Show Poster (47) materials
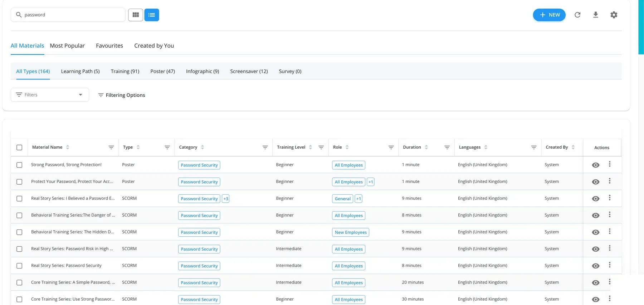644x305 pixels. tap(163, 71)
